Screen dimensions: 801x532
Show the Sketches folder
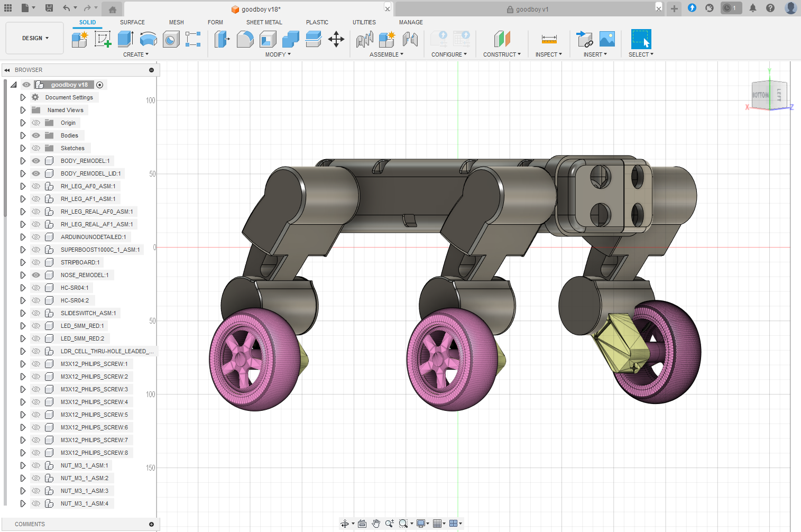(36, 148)
